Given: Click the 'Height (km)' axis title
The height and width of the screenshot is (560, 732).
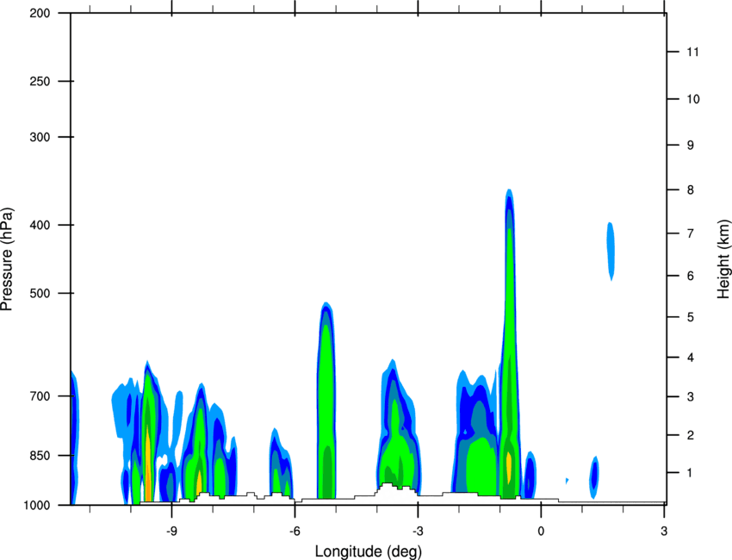Looking at the screenshot, I should pyautogui.click(x=723, y=259).
